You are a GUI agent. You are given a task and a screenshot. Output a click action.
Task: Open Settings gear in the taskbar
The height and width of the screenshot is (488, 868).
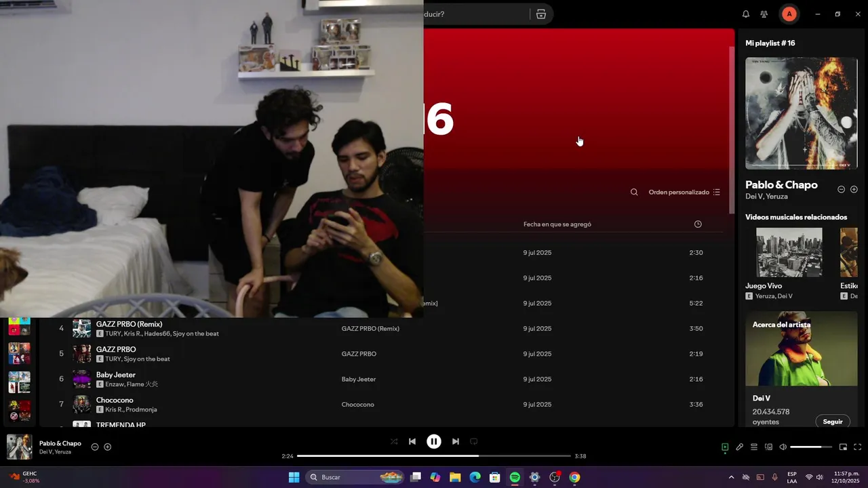pyautogui.click(x=534, y=477)
